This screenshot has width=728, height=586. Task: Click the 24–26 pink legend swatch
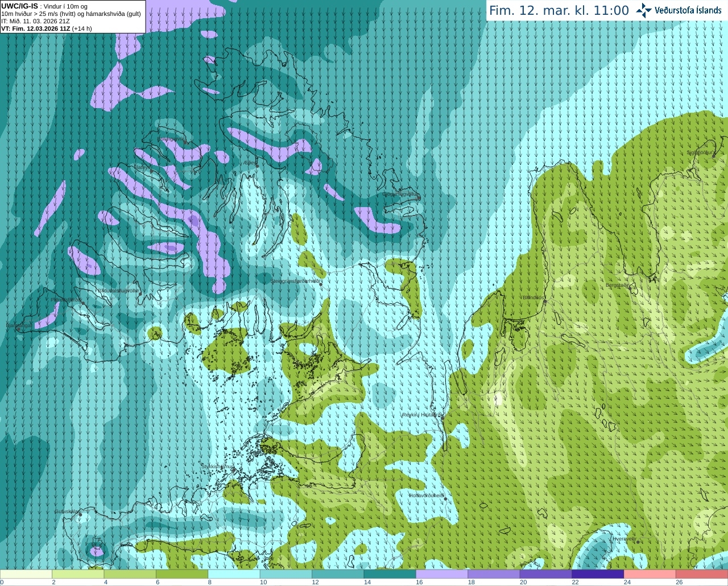650,574
